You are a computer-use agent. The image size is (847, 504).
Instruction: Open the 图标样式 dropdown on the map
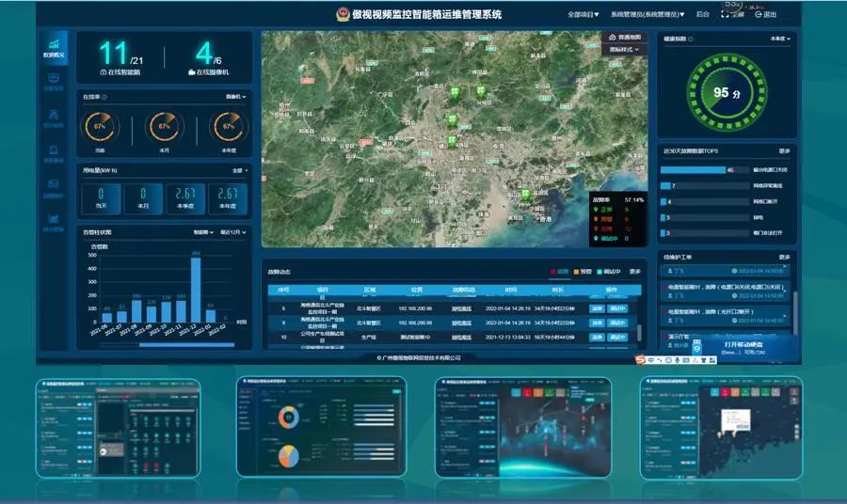click(x=624, y=50)
